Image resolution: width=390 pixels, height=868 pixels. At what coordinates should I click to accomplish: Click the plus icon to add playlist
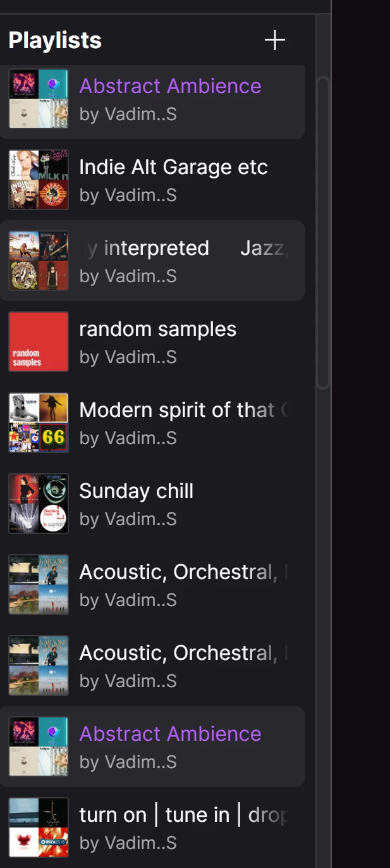point(274,40)
